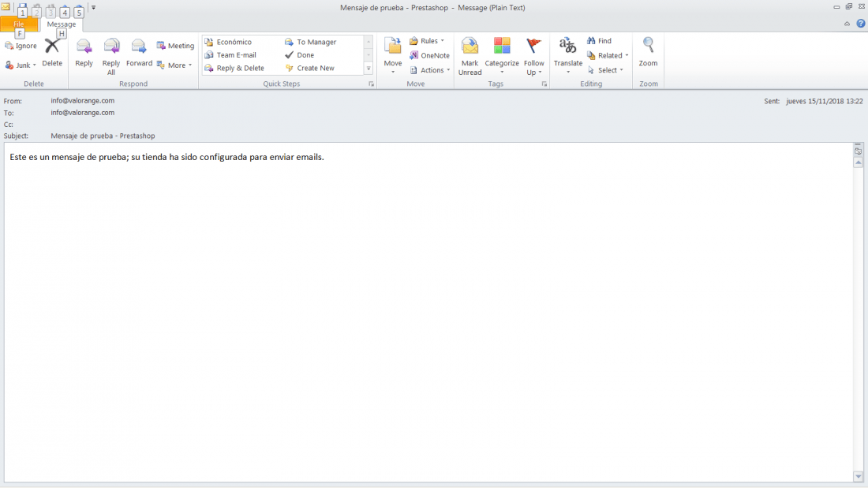The image size is (868, 488).
Task: Open the Junk dropdown
Action: click(x=21, y=65)
